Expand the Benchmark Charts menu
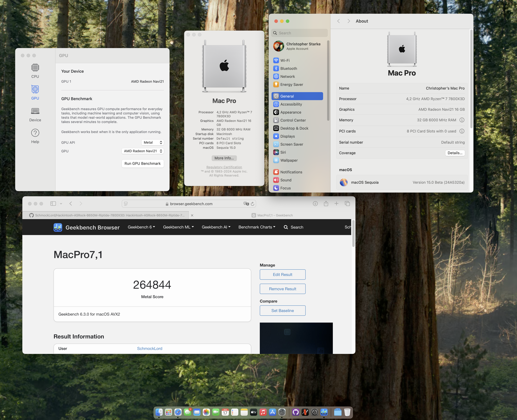Image resolution: width=517 pixels, height=420 pixels. coord(257,227)
